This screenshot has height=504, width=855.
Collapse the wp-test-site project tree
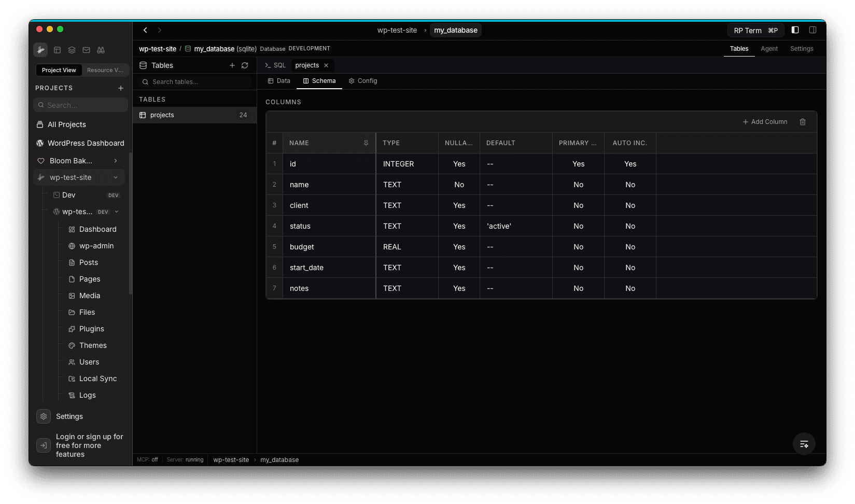click(116, 177)
